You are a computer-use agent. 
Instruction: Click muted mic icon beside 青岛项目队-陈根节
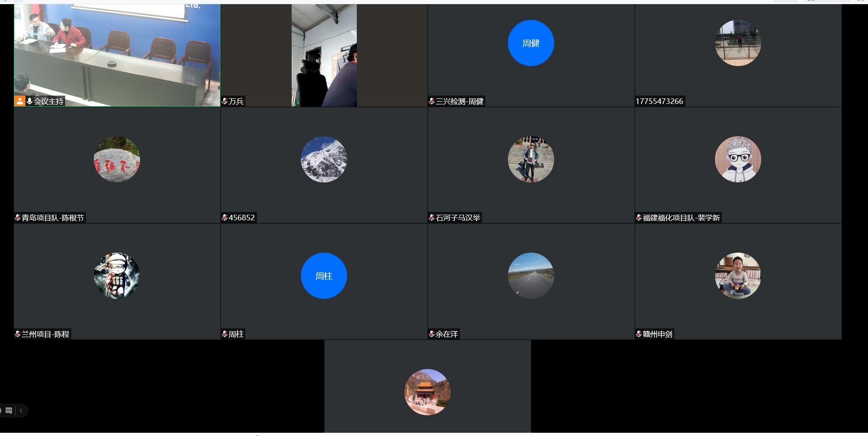[18, 218]
